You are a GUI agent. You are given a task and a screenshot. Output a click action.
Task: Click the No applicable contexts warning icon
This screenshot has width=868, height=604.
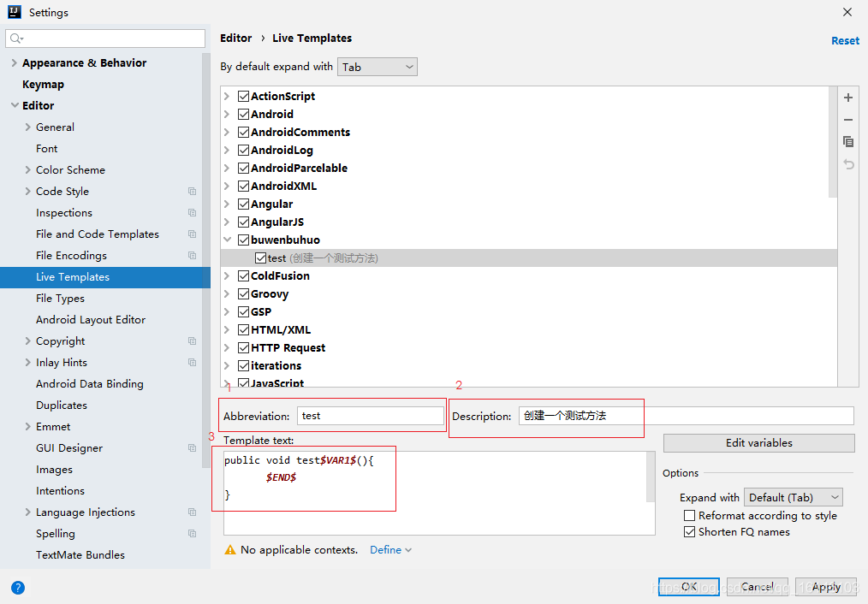pos(229,550)
